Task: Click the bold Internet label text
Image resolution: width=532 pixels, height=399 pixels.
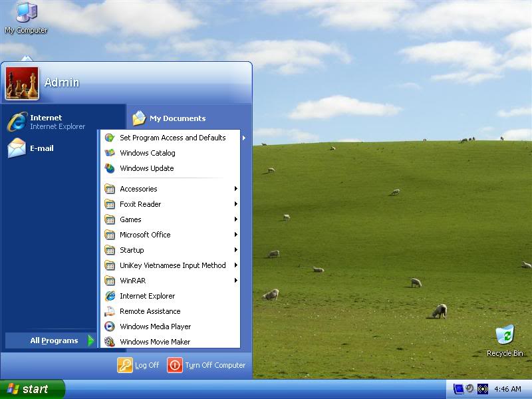Action: pos(46,118)
